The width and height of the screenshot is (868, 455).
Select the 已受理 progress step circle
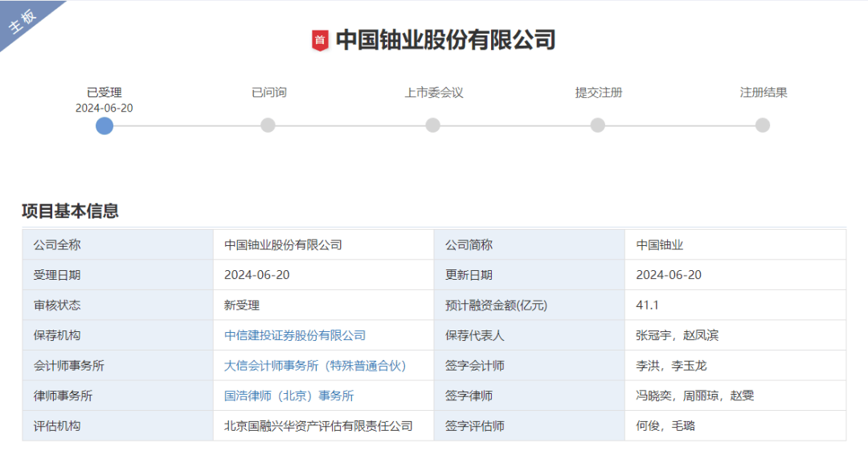coord(104,125)
